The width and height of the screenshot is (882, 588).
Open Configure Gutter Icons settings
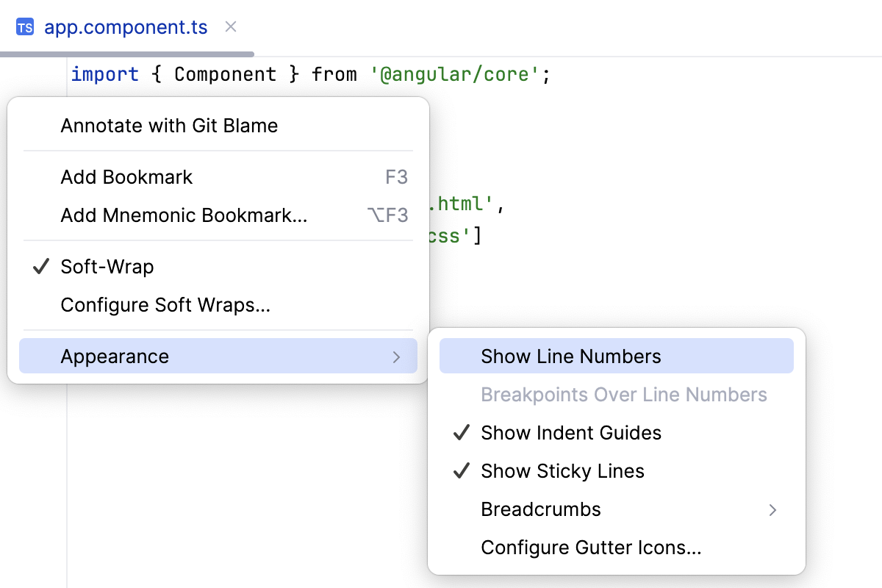point(591,548)
